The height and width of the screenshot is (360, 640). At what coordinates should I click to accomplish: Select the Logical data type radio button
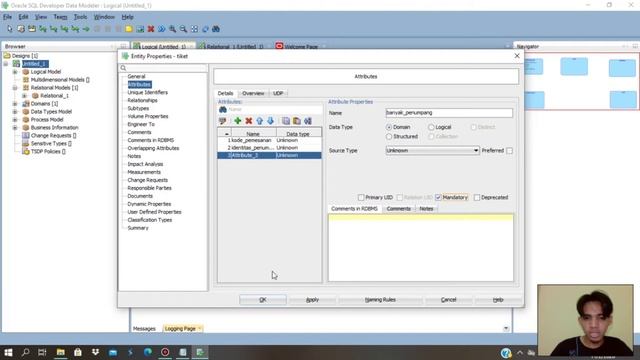pos(431,127)
